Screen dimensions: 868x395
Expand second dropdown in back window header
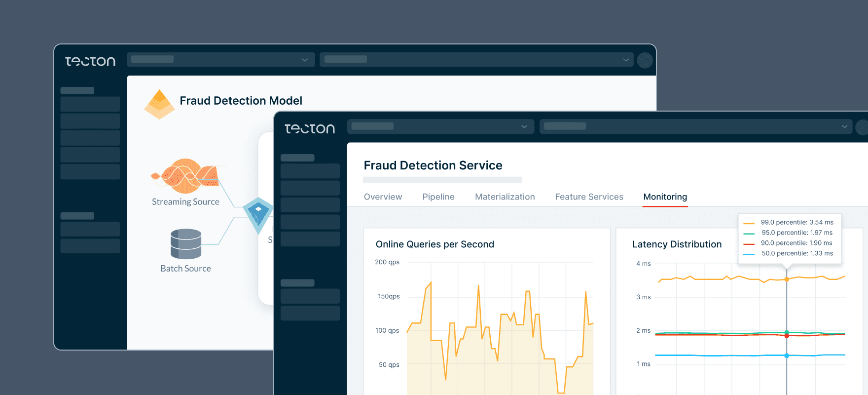click(476, 60)
